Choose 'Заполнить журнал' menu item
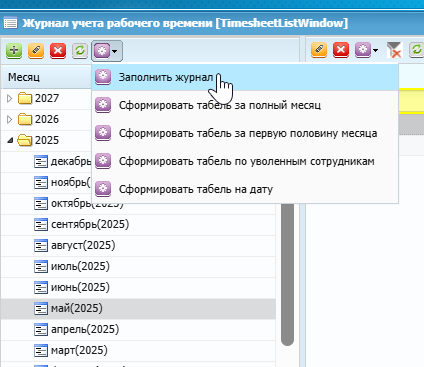This screenshot has width=424, height=367. [x=245, y=77]
